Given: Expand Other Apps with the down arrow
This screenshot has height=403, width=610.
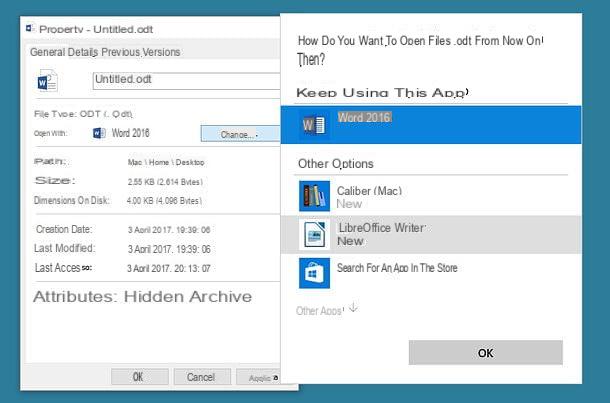Looking at the screenshot, I should click(353, 307).
